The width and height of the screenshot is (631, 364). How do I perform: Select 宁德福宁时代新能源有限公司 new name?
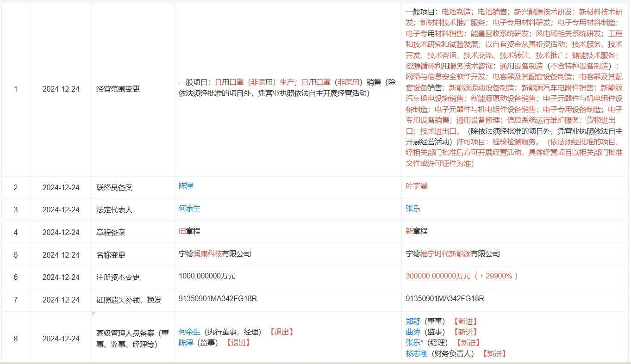tap(453, 254)
